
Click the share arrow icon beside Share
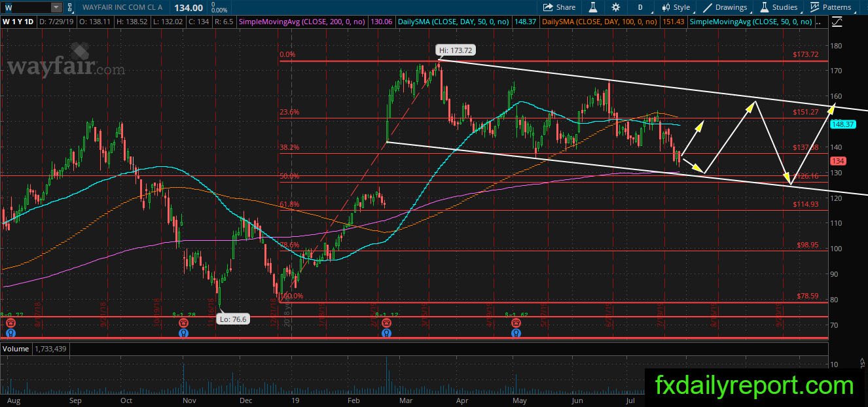(x=548, y=7)
